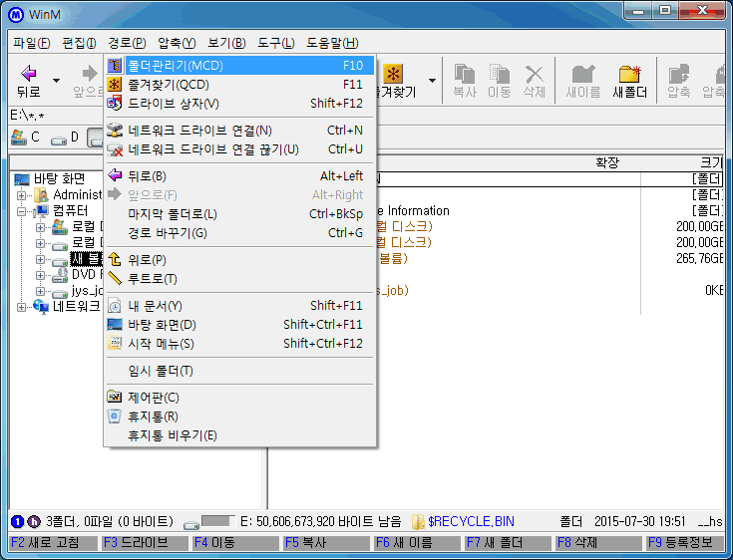733x560 pixels.
Task: Close the open 경로(P) menu
Action: [127, 43]
